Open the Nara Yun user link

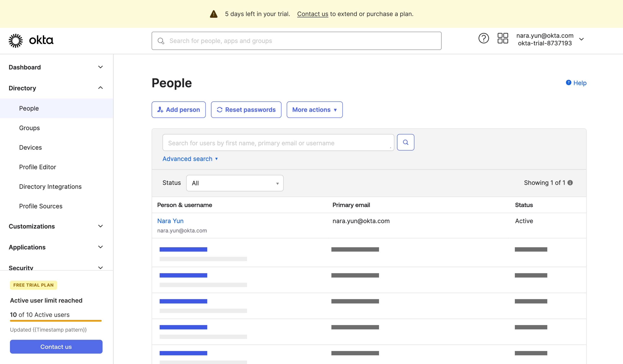coord(170,221)
